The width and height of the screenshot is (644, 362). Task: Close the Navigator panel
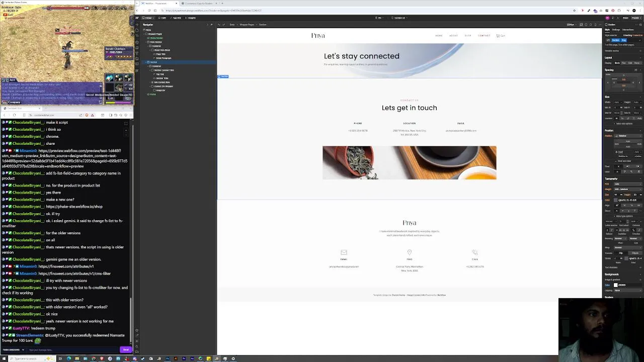click(x=207, y=25)
